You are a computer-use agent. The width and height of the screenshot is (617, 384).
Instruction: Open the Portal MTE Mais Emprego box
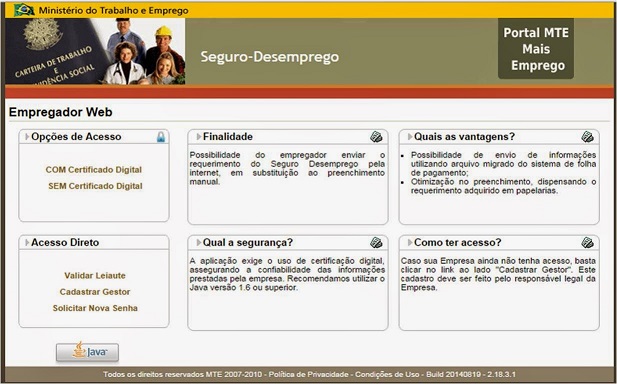pos(536,49)
